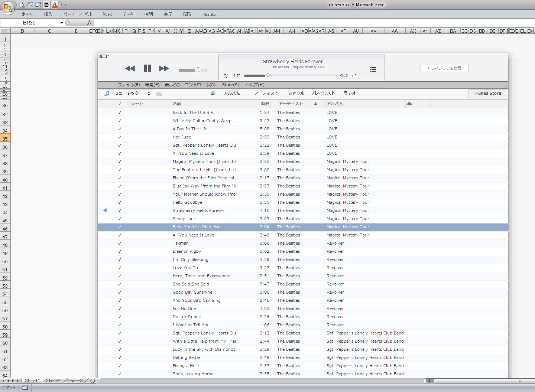Screen dimensions: 535x392
Task: Click the print preview icon in quick access toolbar
Action: pos(22,5)
